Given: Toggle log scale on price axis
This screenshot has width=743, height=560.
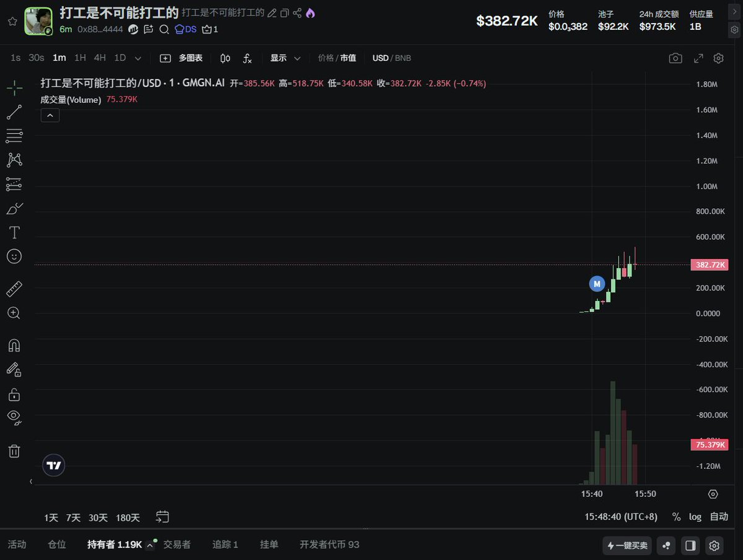Looking at the screenshot, I should pyautogui.click(x=695, y=517).
